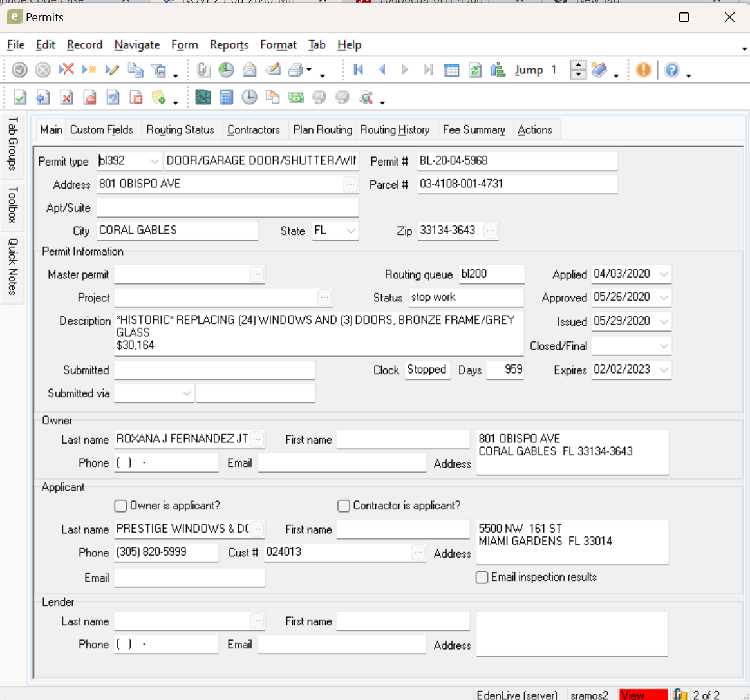
Task: Click the grid table view icon
Action: [x=452, y=70]
